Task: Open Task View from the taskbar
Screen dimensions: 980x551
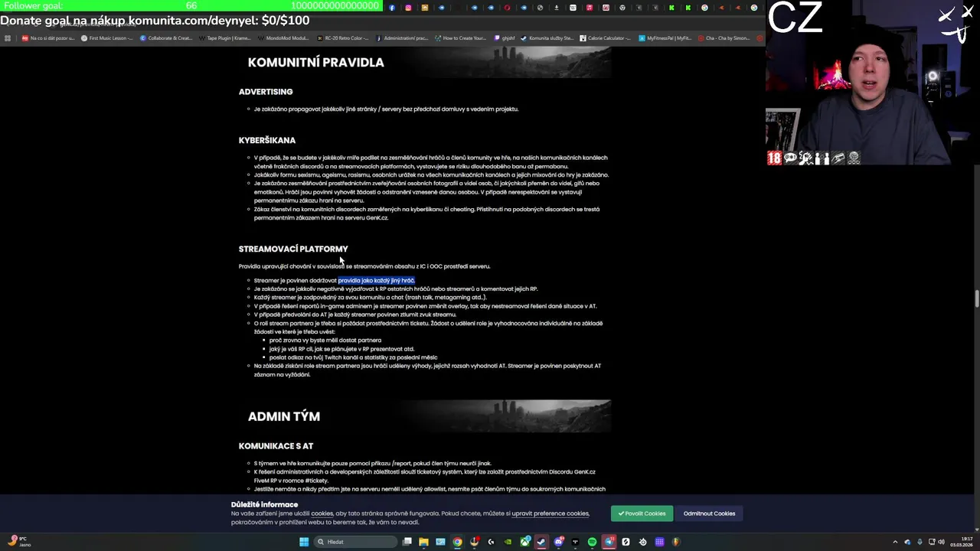Action: tap(407, 542)
